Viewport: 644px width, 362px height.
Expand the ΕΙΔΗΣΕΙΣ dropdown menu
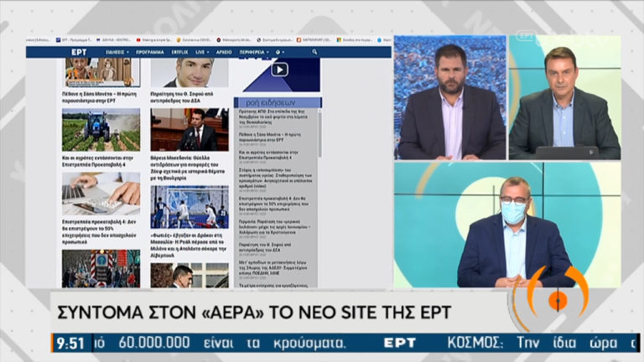point(117,52)
